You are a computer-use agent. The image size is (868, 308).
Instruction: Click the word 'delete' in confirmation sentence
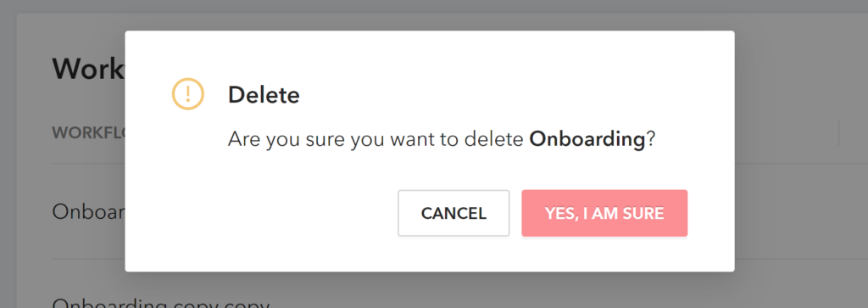point(494,139)
